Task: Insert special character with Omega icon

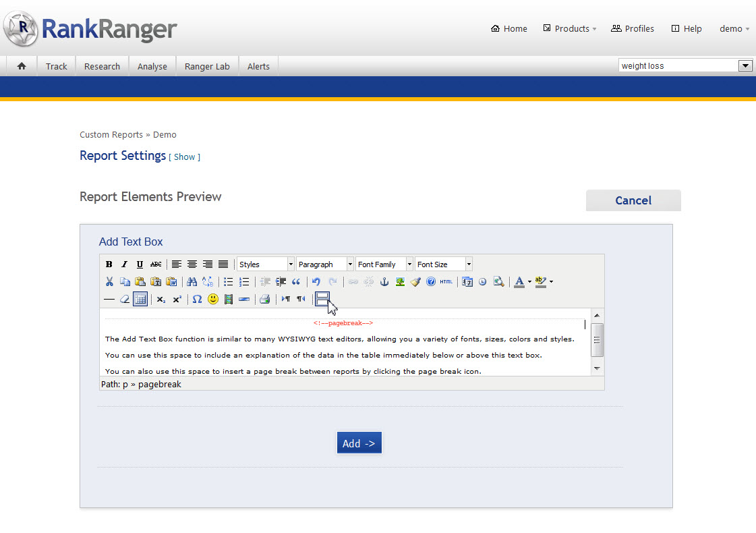Action: pos(197,299)
